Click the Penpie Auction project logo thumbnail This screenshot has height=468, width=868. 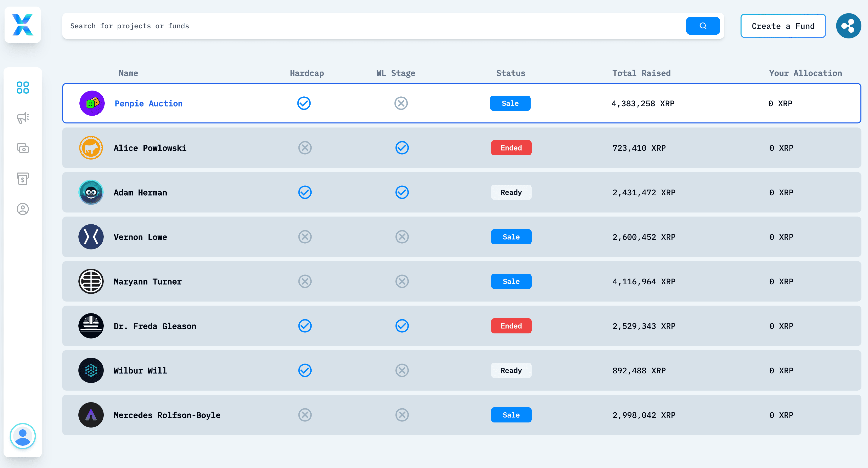pyautogui.click(x=91, y=103)
